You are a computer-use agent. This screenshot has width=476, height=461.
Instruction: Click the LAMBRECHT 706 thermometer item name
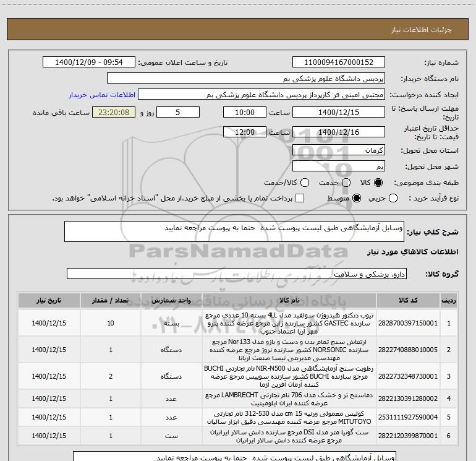point(289,399)
